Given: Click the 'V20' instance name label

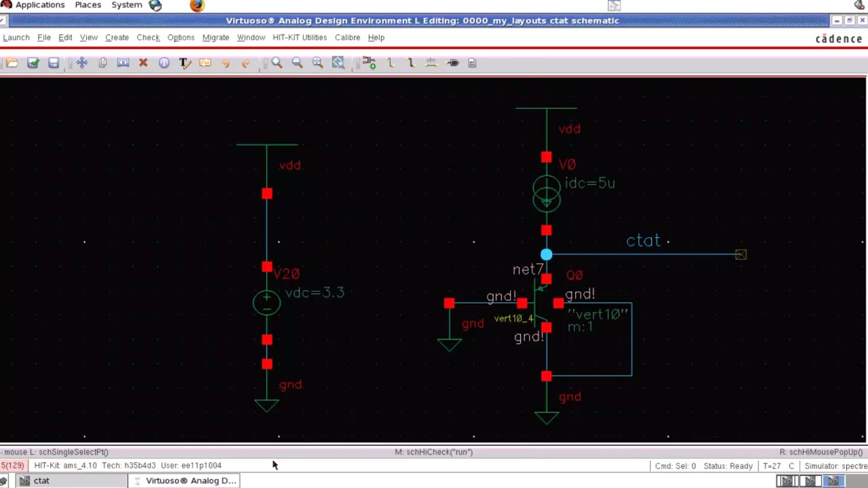Looking at the screenshot, I should pyautogui.click(x=287, y=274).
